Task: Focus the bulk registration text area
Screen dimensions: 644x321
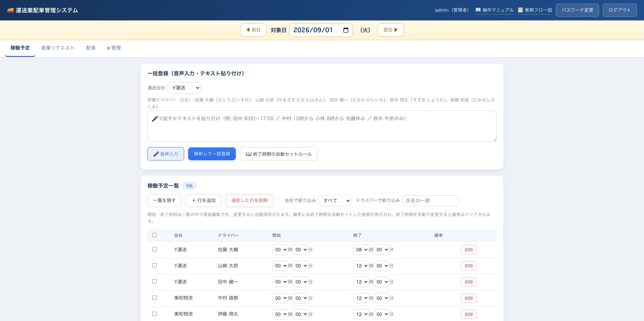Action: click(x=322, y=126)
